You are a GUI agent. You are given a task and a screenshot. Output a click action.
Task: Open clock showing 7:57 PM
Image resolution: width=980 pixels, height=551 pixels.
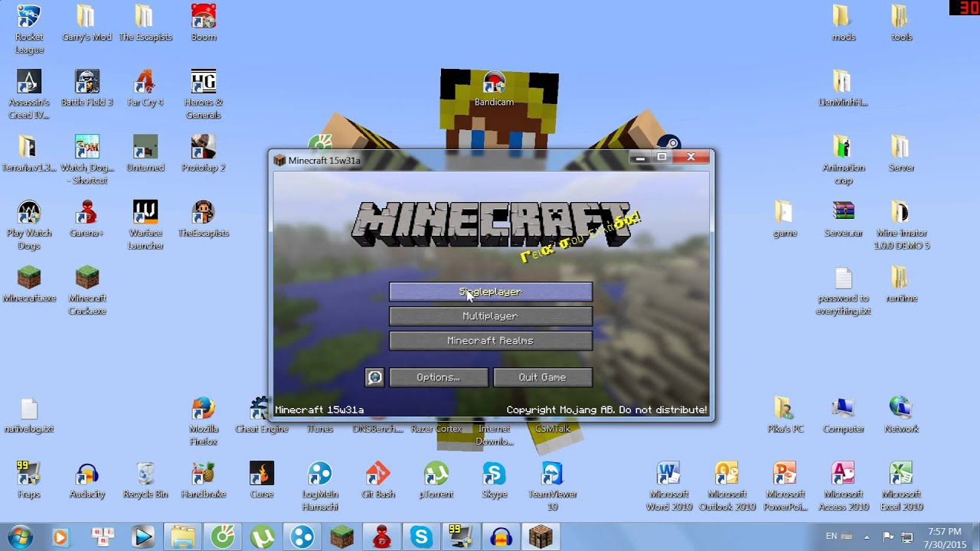pyautogui.click(x=944, y=536)
